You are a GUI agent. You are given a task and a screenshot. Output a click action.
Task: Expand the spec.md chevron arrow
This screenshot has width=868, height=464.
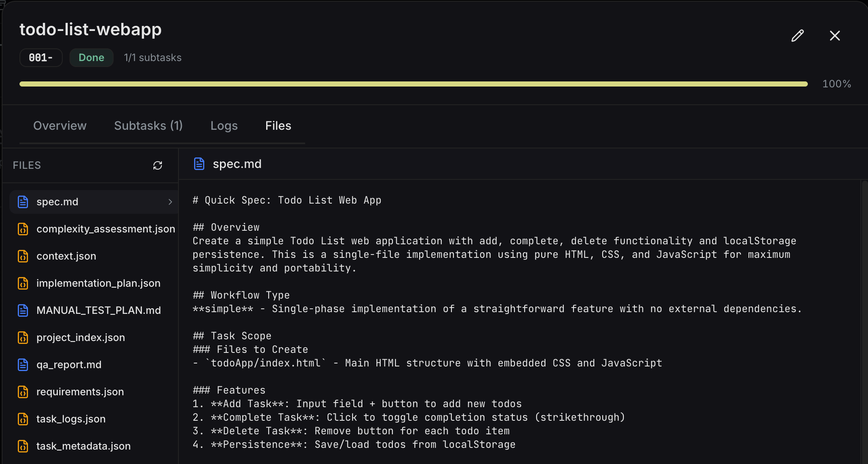[170, 202]
